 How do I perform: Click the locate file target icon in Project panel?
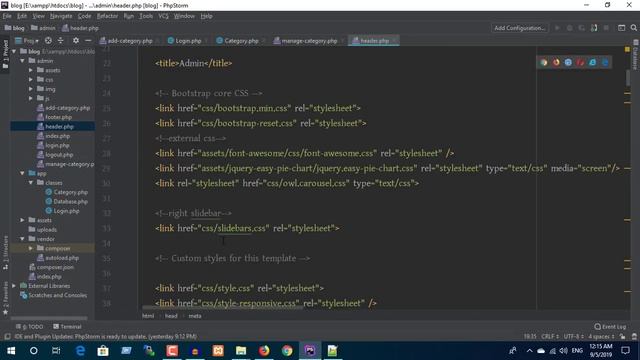[x=48, y=40]
